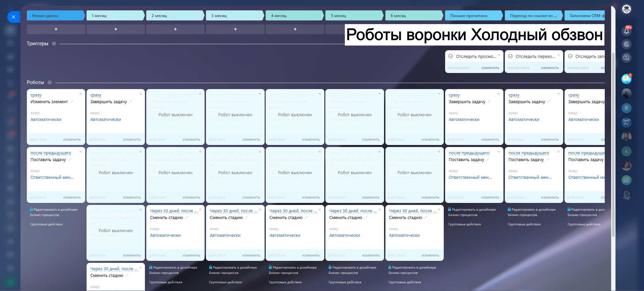Viewport: 644px width, 291px height.
Task: Click pencil icon beside Завершить задачу in 1 месяц column
Action: point(130,101)
